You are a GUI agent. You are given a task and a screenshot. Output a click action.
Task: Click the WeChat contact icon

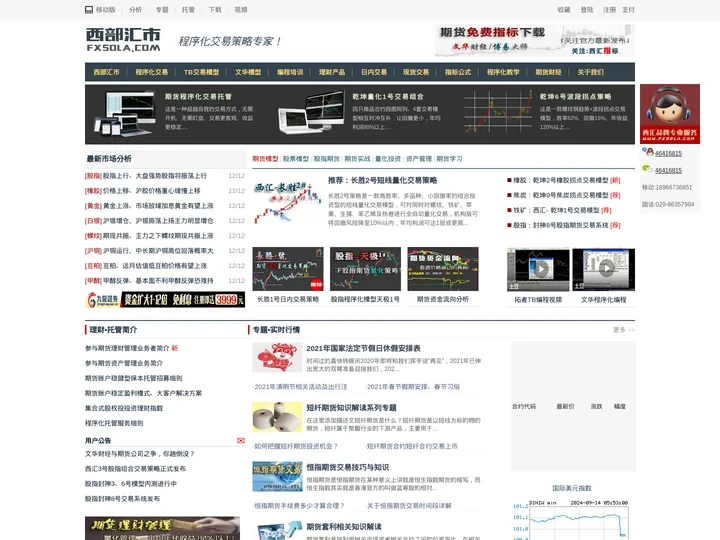coord(647,169)
